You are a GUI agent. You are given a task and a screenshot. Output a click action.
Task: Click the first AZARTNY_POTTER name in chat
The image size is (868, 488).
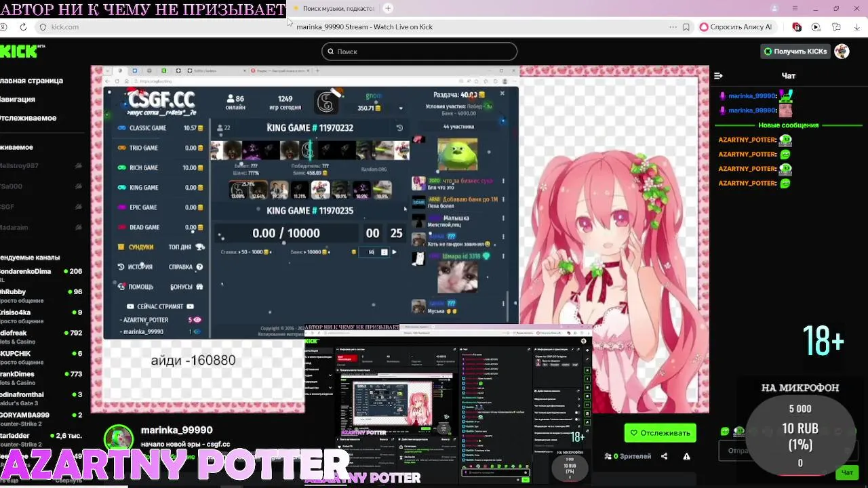coord(747,140)
